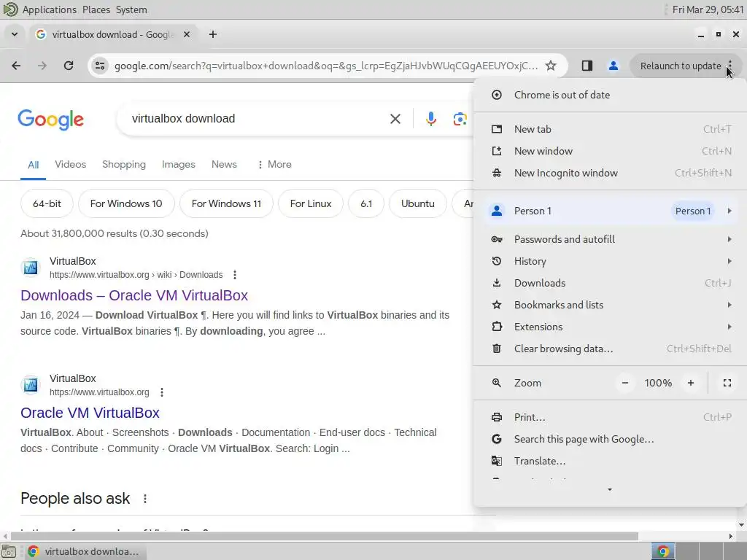Screen dimensions: 747x560
Task: Clear the search box with X icon
Action: pos(395,119)
